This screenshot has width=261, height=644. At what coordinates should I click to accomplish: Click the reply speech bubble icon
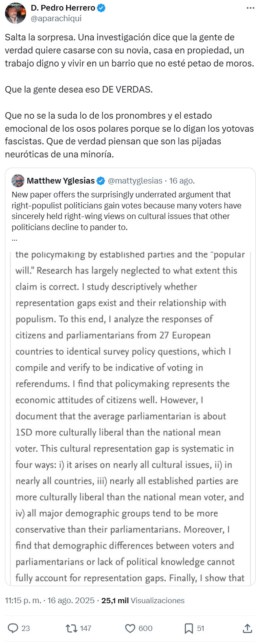pyautogui.click(x=13, y=628)
